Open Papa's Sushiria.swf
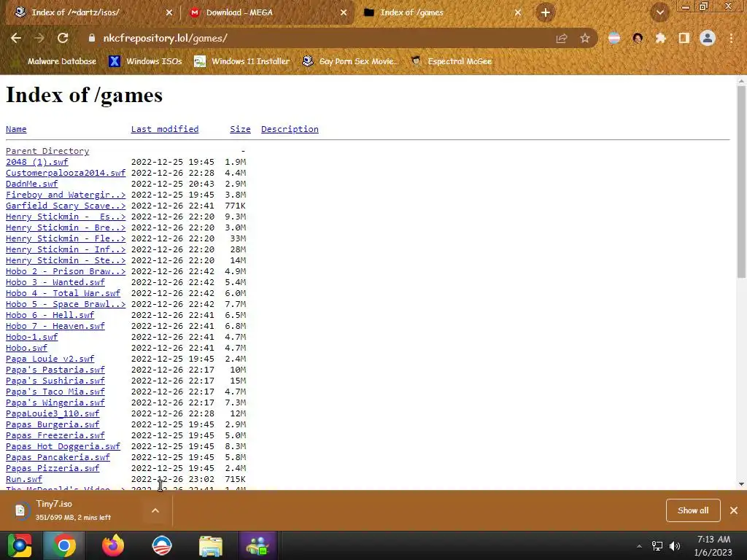 pos(55,381)
